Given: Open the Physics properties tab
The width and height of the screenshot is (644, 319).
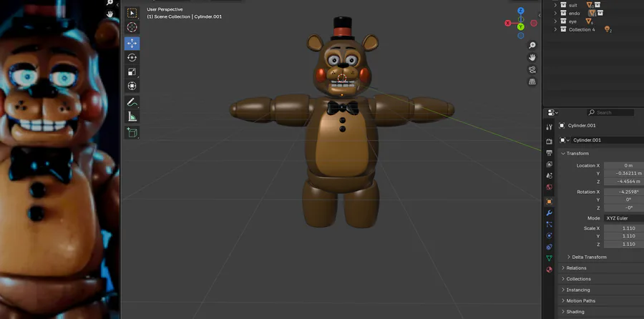Looking at the screenshot, I should pos(549,235).
